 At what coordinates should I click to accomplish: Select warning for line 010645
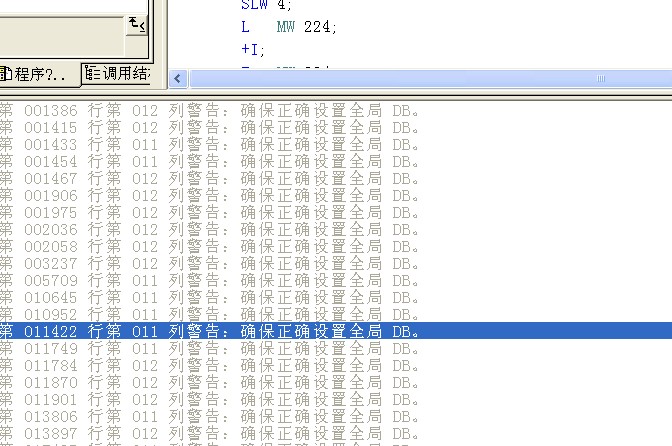click(x=336, y=298)
